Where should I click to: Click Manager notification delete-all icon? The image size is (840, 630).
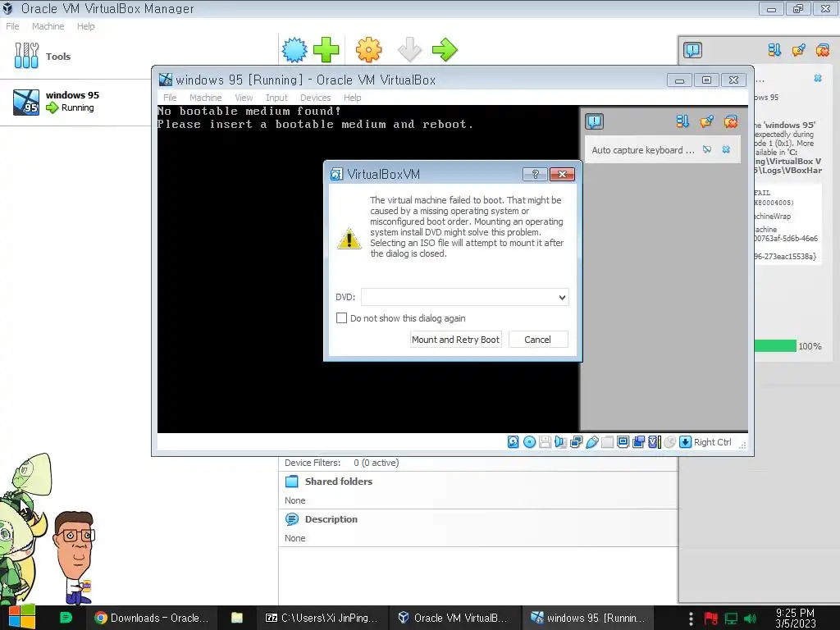point(822,50)
